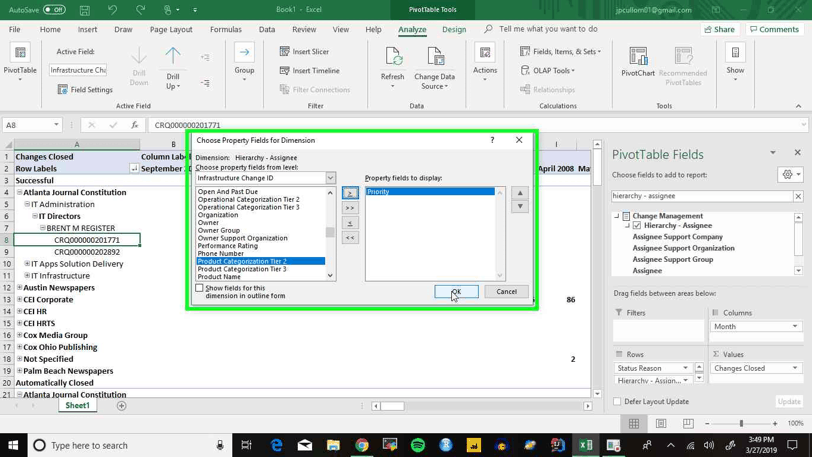Share the workbook
The width and height of the screenshot is (814, 459).
(x=720, y=30)
